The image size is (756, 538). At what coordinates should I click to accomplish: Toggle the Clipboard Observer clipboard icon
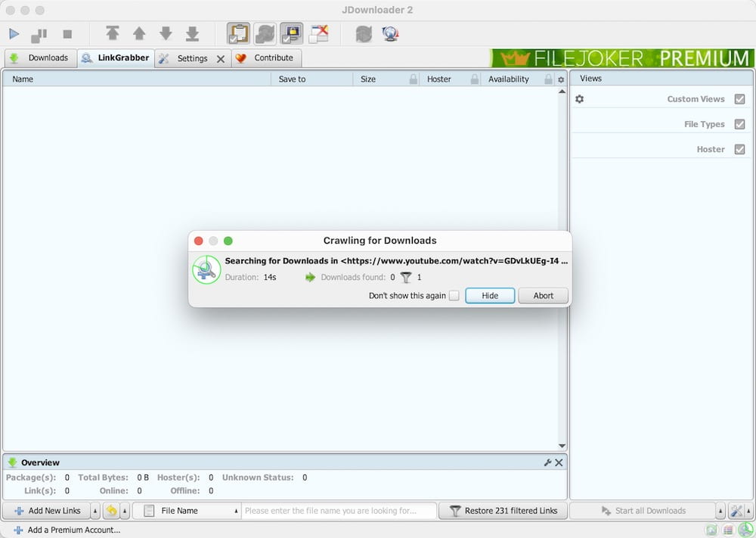click(x=239, y=34)
